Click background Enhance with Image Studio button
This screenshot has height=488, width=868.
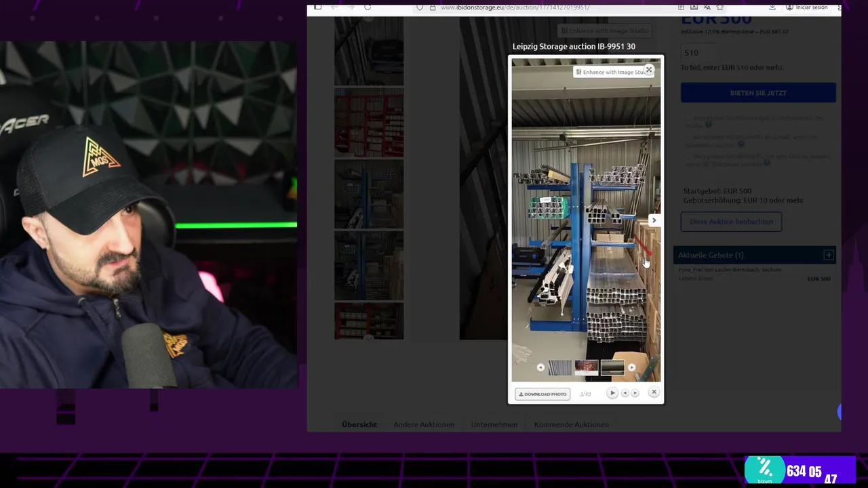606,30
